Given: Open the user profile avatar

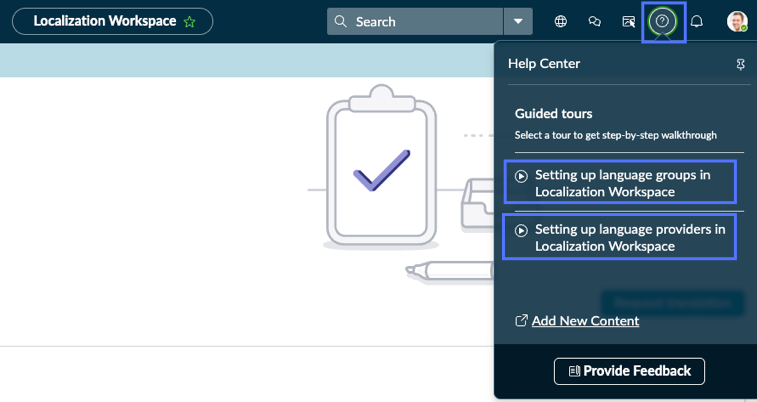Looking at the screenshot, I should coord(737,21).
